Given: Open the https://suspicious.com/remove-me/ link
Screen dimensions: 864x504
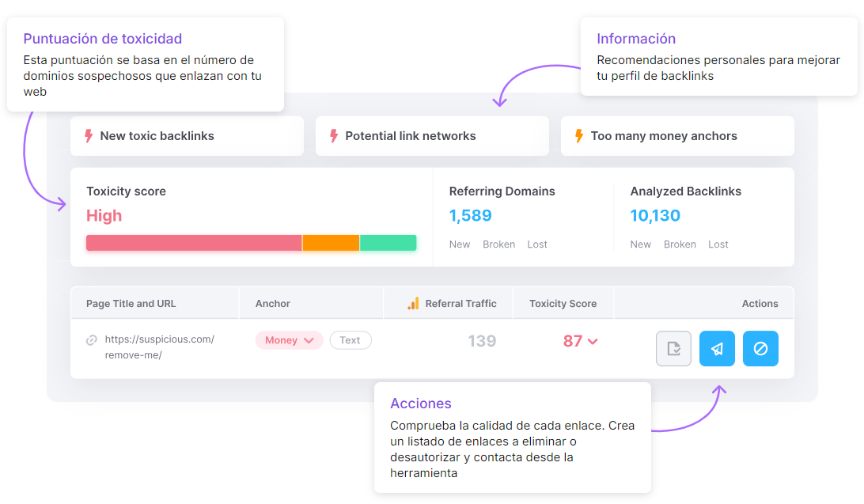Looking at the screenshot, I should coord(160,347).
